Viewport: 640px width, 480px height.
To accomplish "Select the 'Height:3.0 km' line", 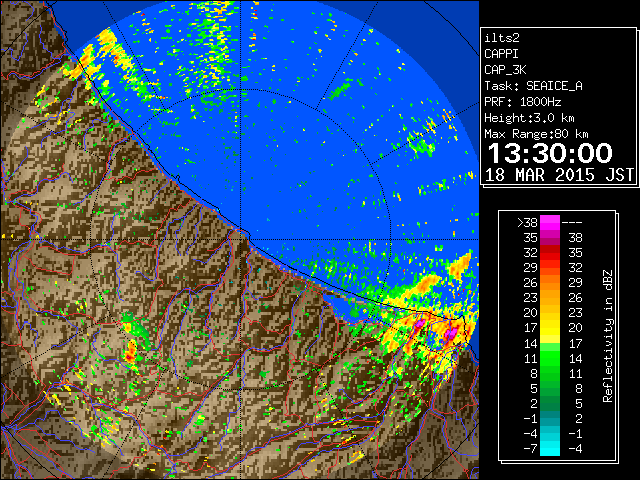I will point(529,118).
